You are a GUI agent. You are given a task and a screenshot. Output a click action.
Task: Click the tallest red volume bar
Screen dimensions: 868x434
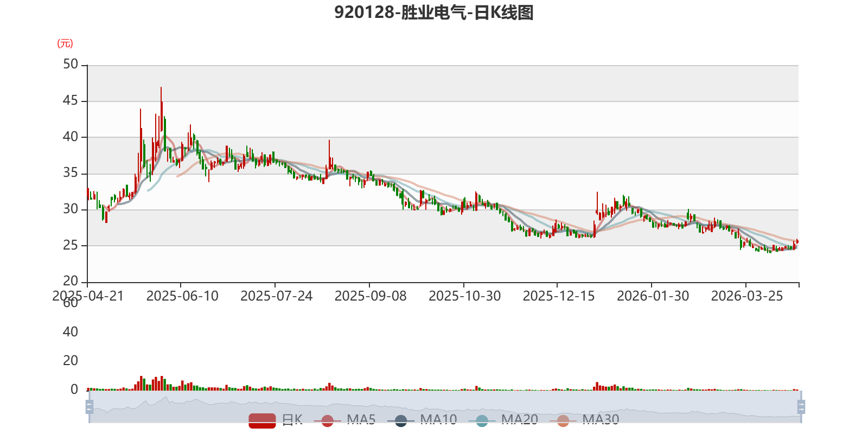(x=141, y=383)
